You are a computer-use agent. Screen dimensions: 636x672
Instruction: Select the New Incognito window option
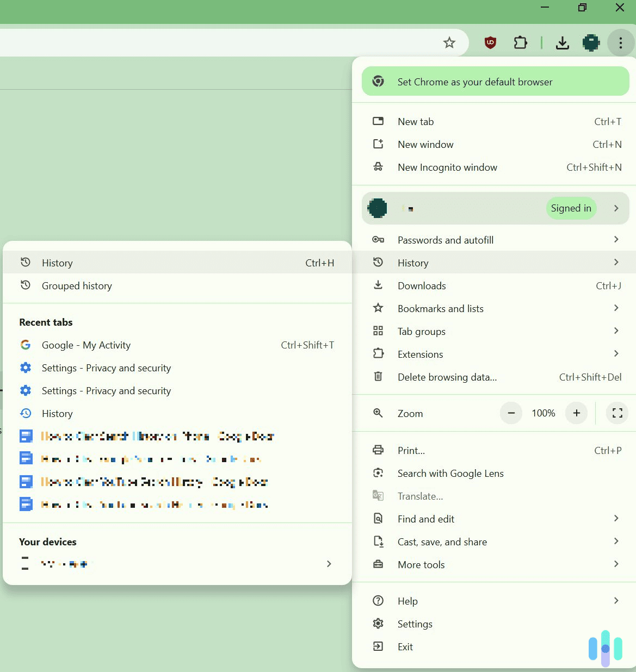click(447, 167)
